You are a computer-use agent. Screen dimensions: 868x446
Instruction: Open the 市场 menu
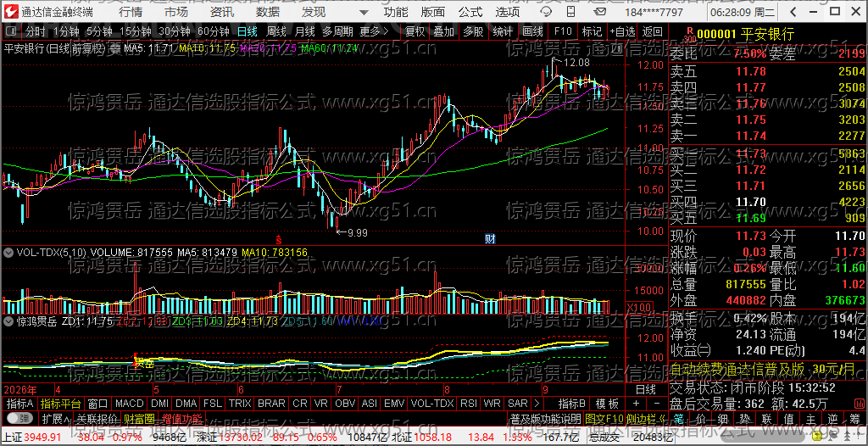(176, 12)
